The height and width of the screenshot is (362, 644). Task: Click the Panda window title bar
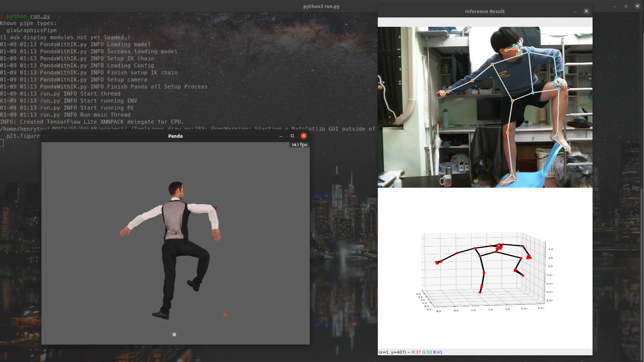[x=175, y=136]
